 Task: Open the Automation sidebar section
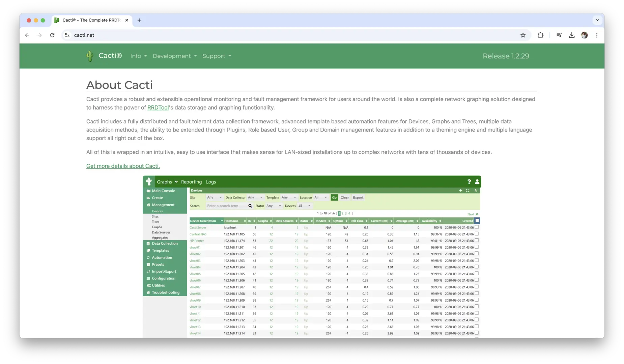[x=162, y=257]
